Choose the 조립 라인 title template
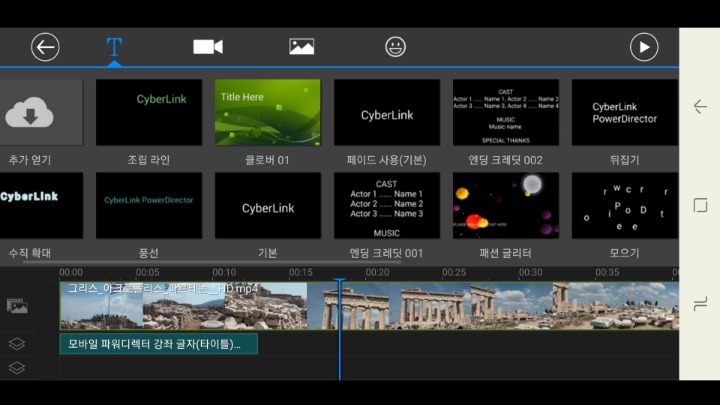The height and width of the screenshot is (405, 720). (149, 112)
